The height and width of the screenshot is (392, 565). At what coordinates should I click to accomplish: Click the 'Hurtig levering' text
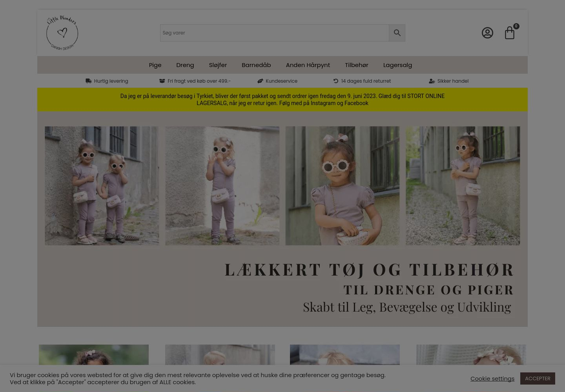[x=111, y=81]
